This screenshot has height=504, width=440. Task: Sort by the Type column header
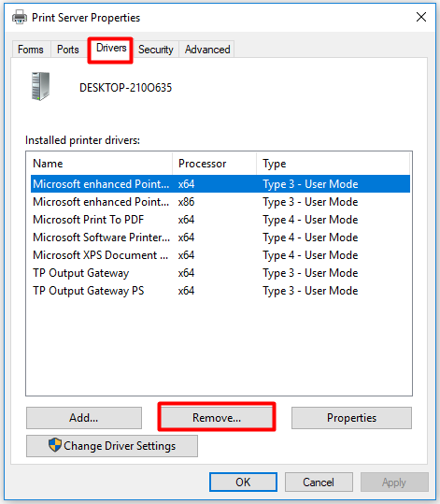(334, 164)
